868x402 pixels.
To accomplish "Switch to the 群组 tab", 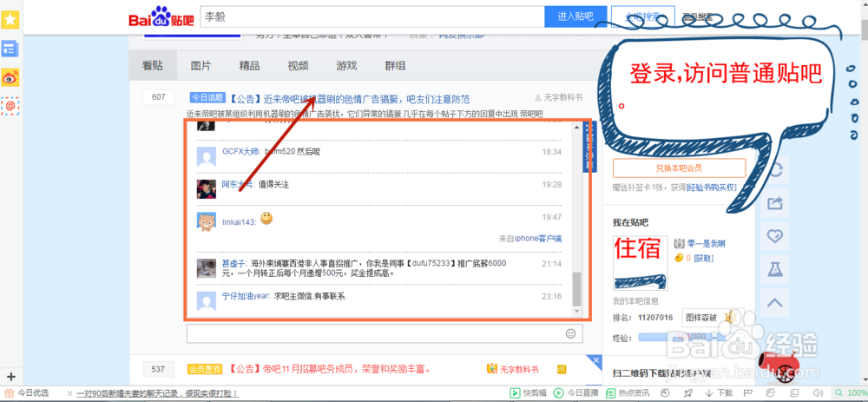I will [395, 66].
